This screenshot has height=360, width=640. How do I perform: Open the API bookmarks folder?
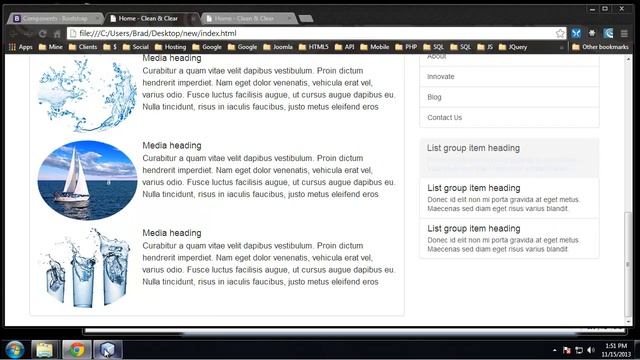pyautogui.click(x=344, y=47)
